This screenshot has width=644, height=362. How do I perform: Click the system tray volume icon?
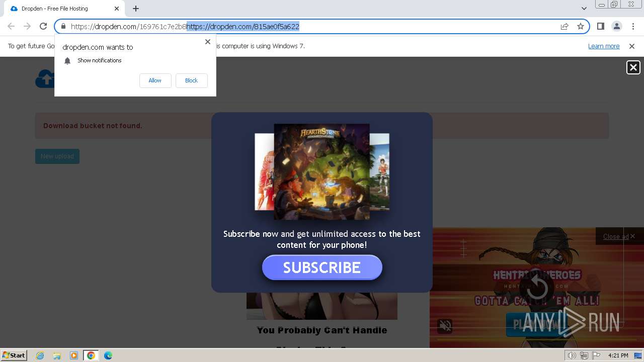572,355
